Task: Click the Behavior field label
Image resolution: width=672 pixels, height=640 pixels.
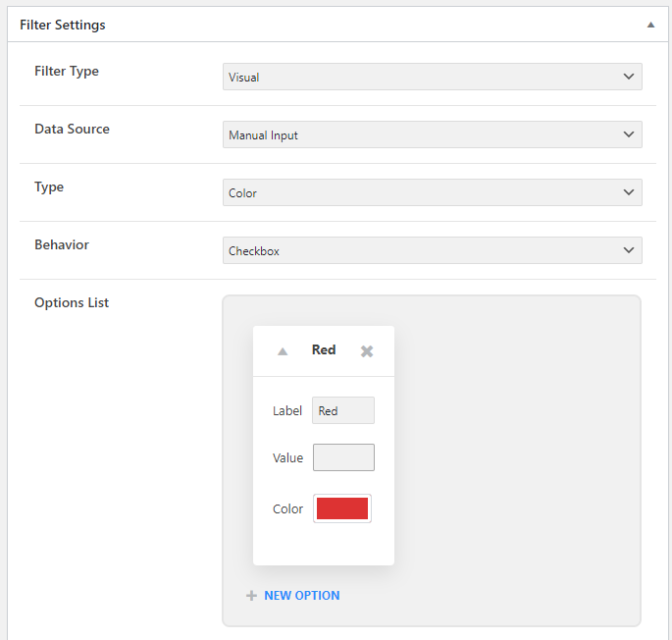Action: pos(62,245)
